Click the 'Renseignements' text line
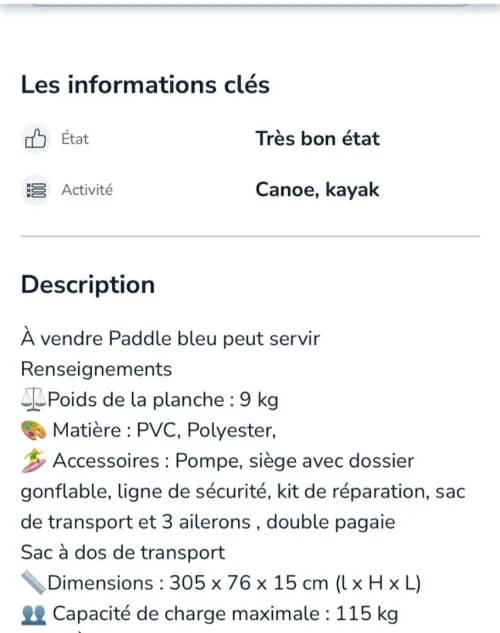 tap(96, 369)
